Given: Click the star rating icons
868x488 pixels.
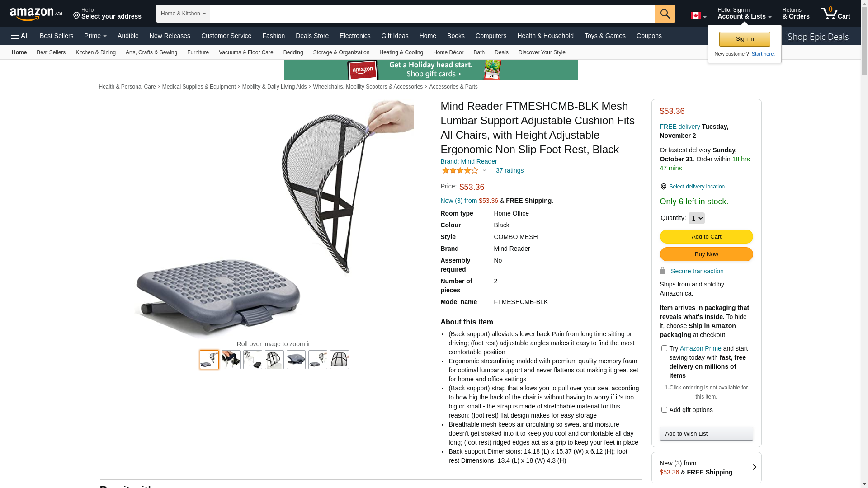Looking at the screenshot, I should [x=460, y=170].
